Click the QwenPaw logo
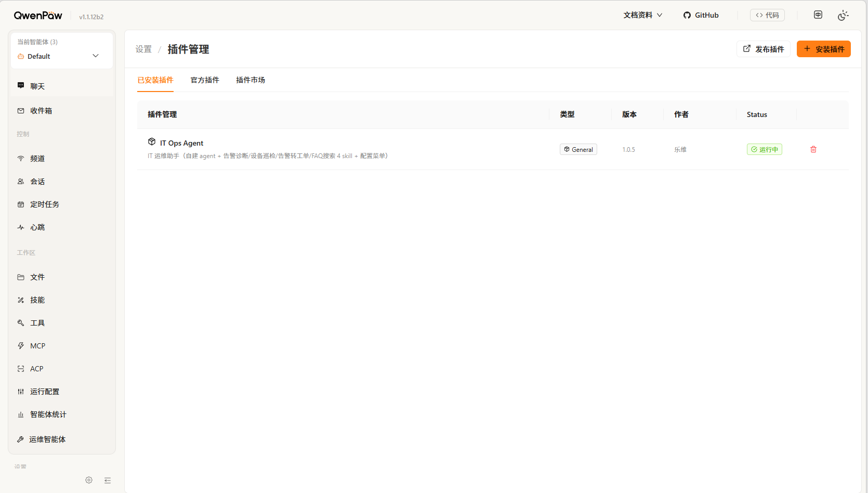This screenshot has height=493, width=868. pos(38,16)
